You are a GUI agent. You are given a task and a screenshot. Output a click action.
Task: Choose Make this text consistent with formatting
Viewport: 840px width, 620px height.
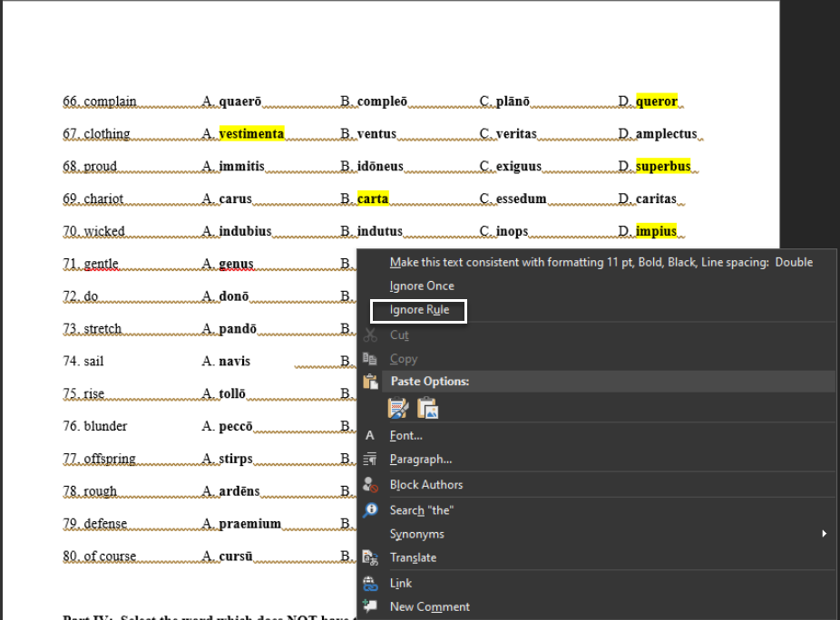point(601,262)
